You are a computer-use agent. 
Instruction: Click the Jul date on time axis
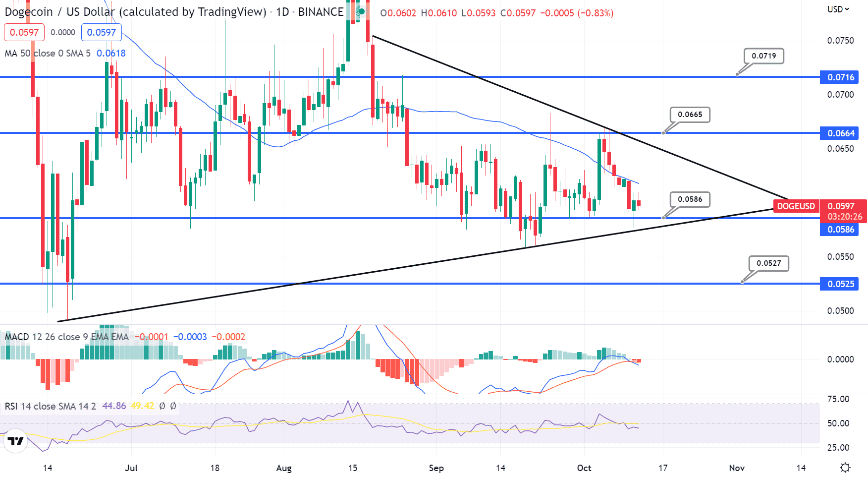point(131,468)
